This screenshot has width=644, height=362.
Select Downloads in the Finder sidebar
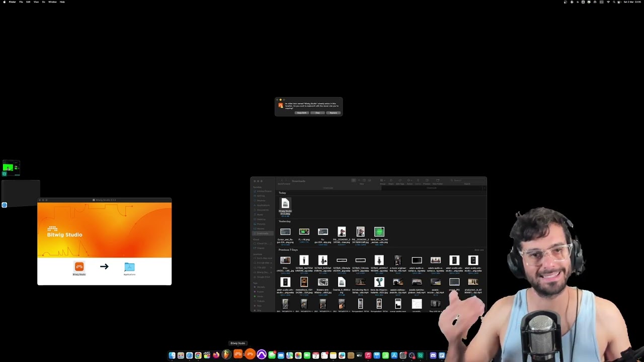pyautogui.click(x=264, y=233)
